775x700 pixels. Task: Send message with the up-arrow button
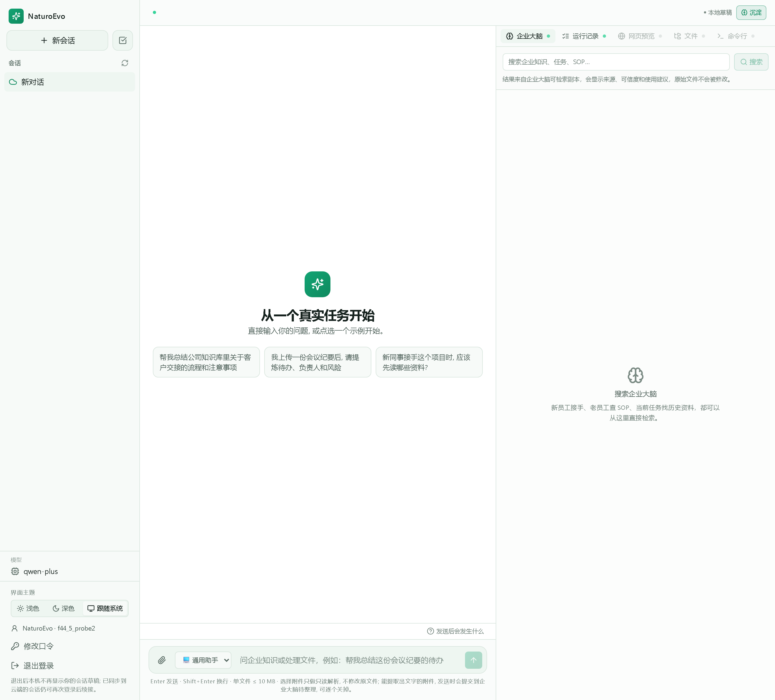pyautogui.click(x=474, y=660)
